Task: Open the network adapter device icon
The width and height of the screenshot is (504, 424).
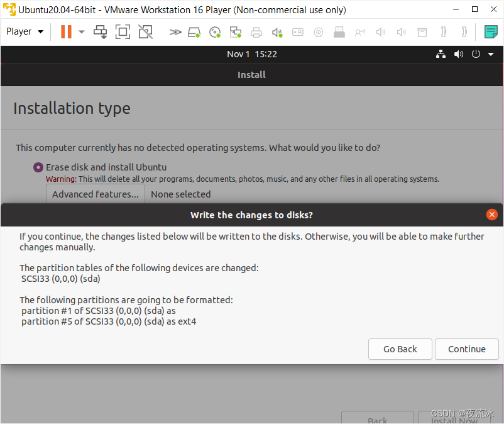Action: click(235, 32)
